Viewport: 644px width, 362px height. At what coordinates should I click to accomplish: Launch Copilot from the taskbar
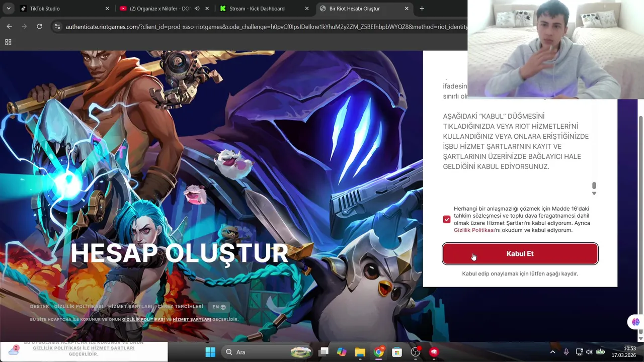pyautogui.click(x=342, y=352)
